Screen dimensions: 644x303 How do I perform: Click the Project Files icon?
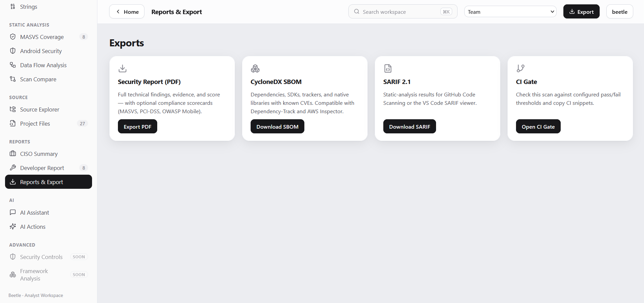tap(13, 123)
